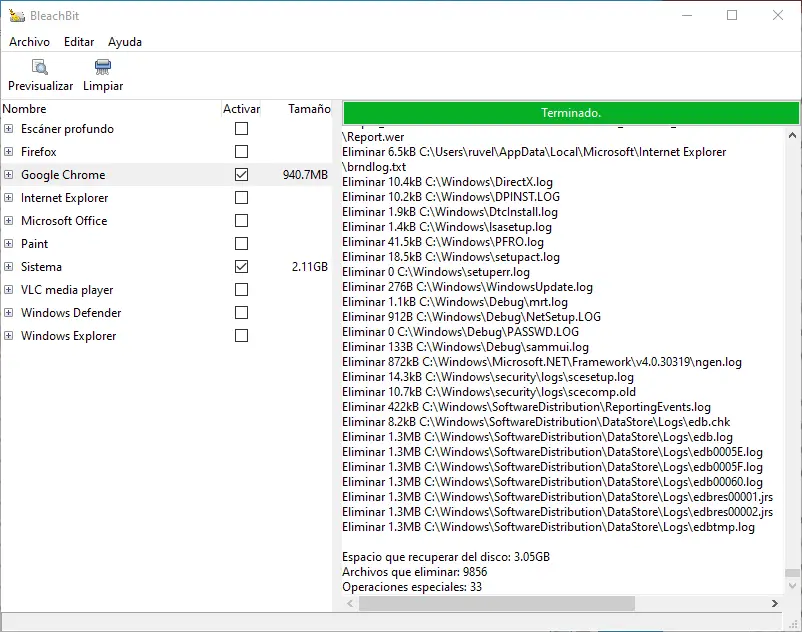Image resolution: width=802 pixels, height=632 pixels.
Task: Expand the Sistema tree node
Action: point(8,266)
